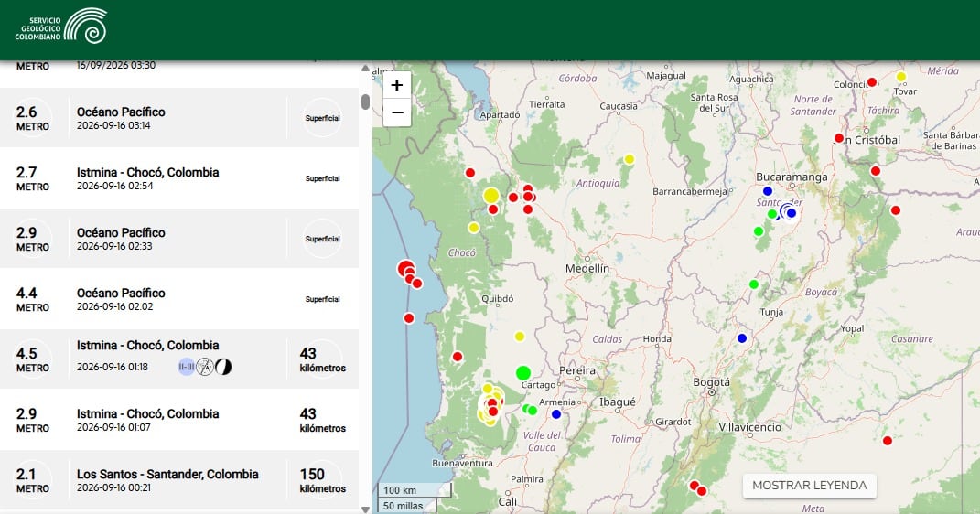Image resolution: width=980 pixels, height=514 pixels.
Task: Click the Ibagué city label on map
Action: (x=618, y=402)
